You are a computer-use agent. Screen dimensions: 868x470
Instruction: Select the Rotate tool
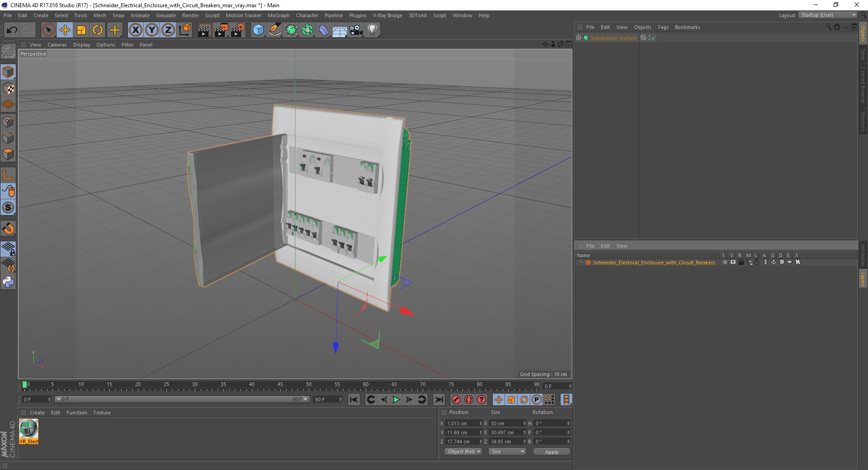[98, 30]
